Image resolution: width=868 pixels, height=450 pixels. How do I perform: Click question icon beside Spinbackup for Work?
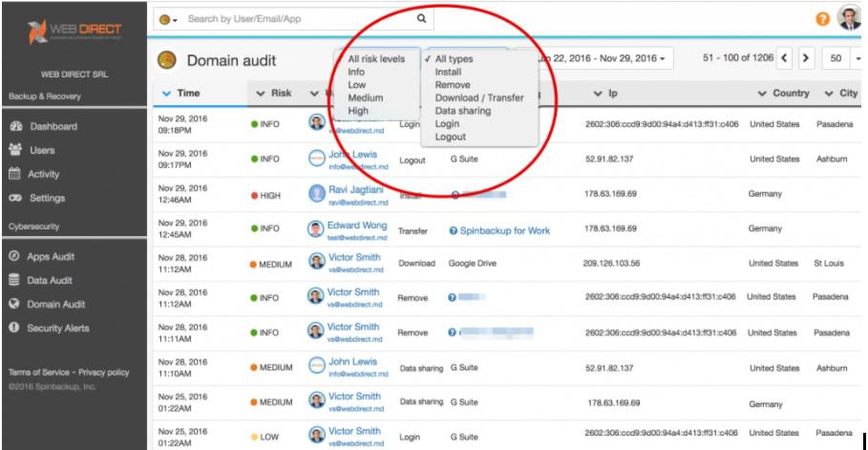453,231
